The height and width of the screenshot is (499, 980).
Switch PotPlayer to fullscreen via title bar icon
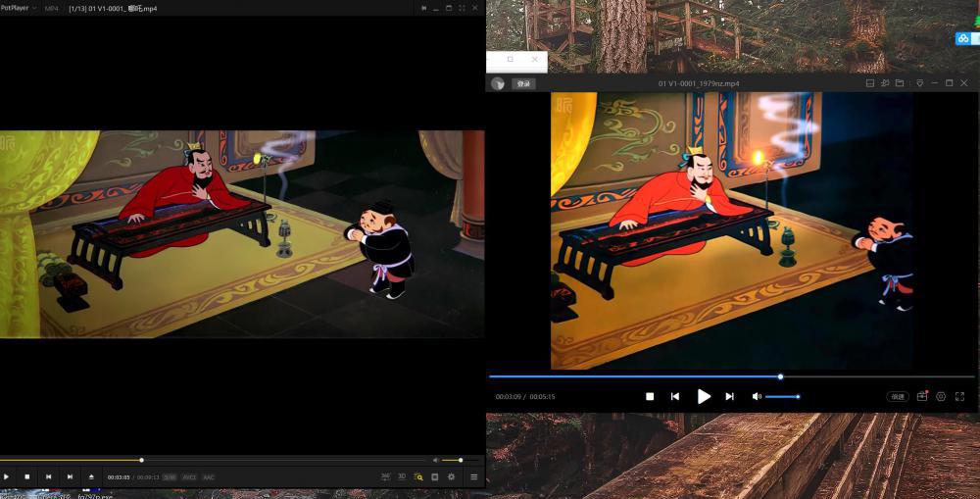462,8
